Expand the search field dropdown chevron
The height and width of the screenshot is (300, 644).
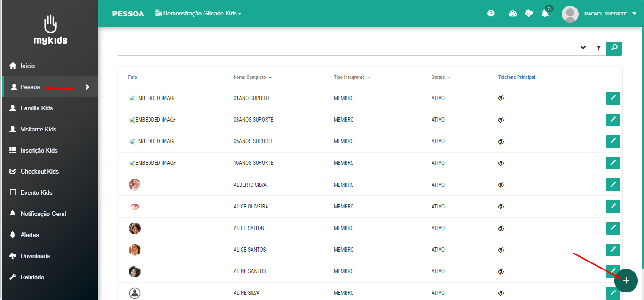pyautogui.click(x=583, y=47)
